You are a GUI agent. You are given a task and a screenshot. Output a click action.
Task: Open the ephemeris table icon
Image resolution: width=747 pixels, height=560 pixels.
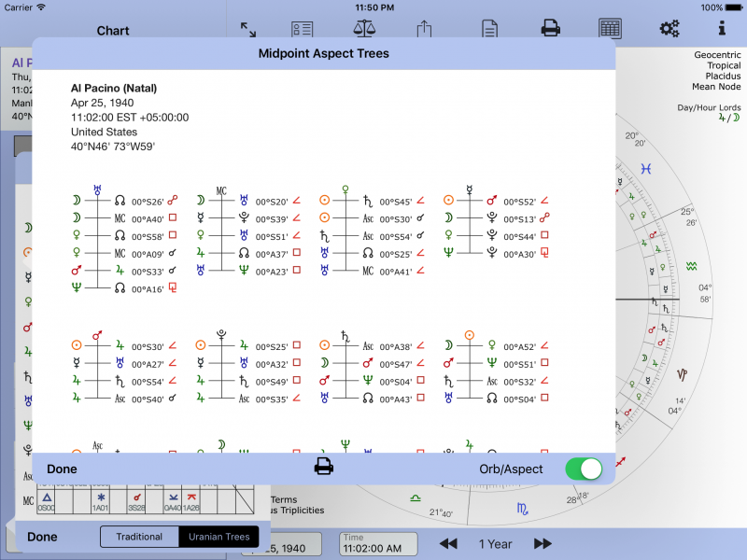[610, 28]
